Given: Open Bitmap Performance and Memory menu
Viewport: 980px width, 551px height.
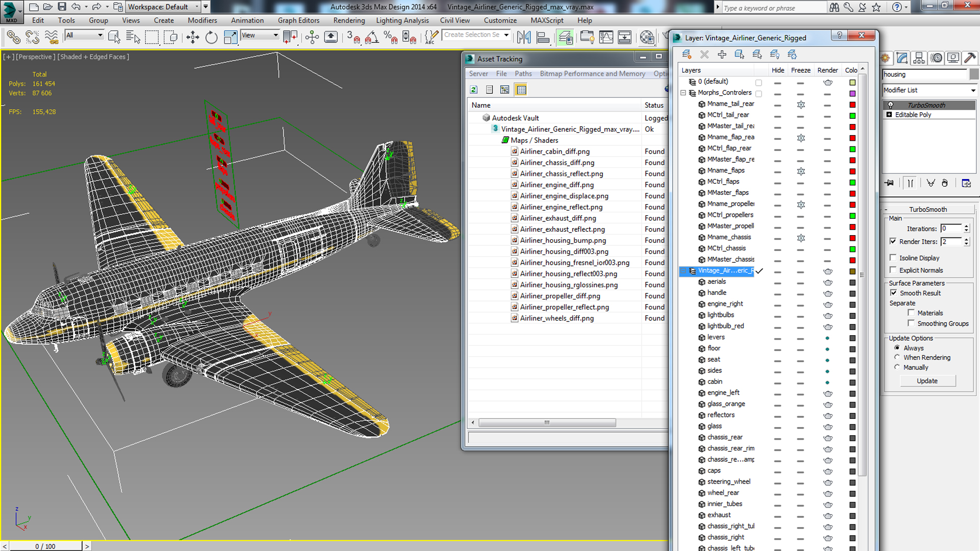Looking at the screenshot, I should click(593, 73).
